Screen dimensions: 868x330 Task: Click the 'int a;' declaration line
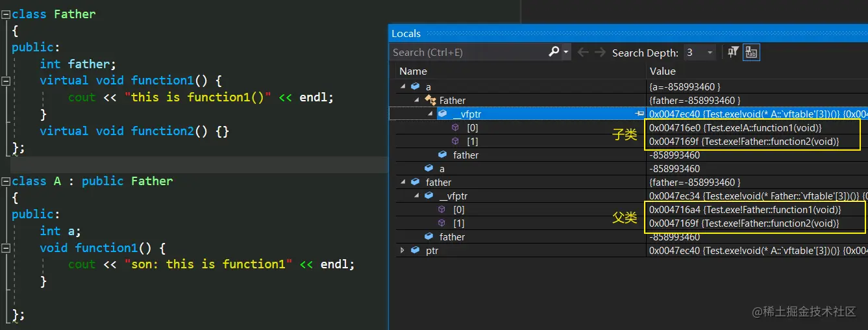[x=60, y=231]
